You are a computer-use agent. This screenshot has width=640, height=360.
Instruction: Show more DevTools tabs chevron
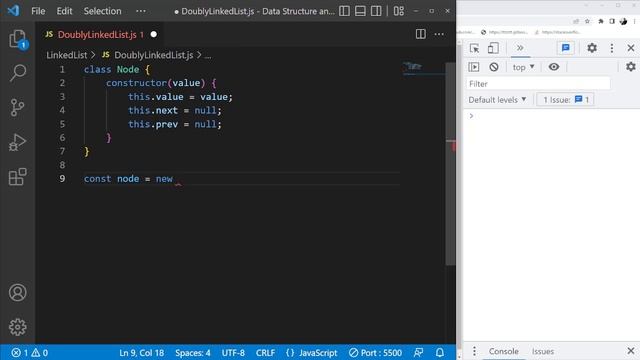(520, 48)
